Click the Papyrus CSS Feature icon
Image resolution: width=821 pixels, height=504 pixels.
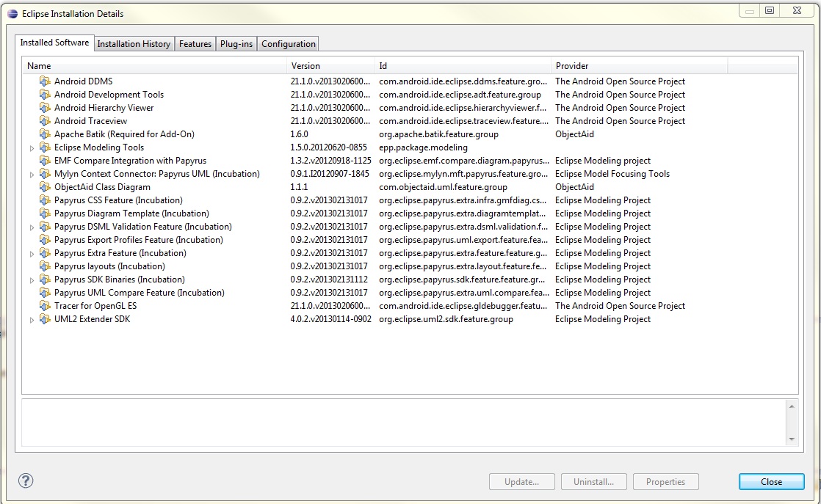pos(45,200)
